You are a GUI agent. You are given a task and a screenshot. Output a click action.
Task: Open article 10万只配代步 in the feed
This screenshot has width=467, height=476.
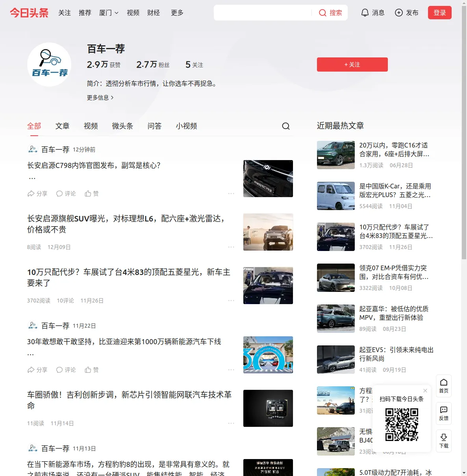pyautogui.click(x=129, y=277)
